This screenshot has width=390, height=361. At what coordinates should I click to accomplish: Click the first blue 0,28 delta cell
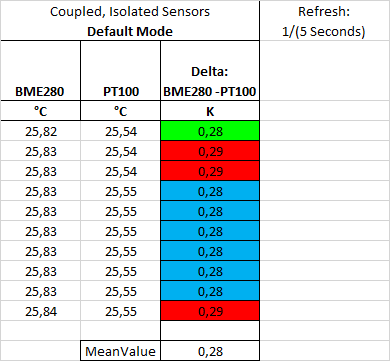pyautogui.click(x=210, y=191)
